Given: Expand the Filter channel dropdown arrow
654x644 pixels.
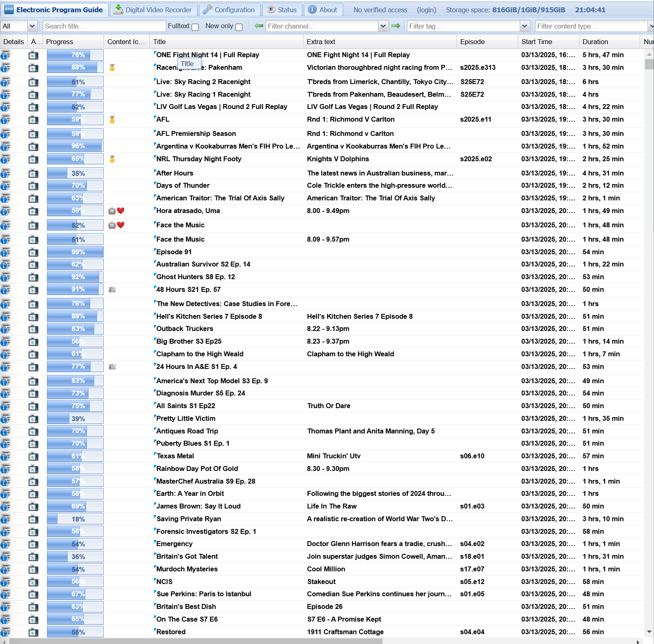Looking at the screenshot, I should pos(383,26).
